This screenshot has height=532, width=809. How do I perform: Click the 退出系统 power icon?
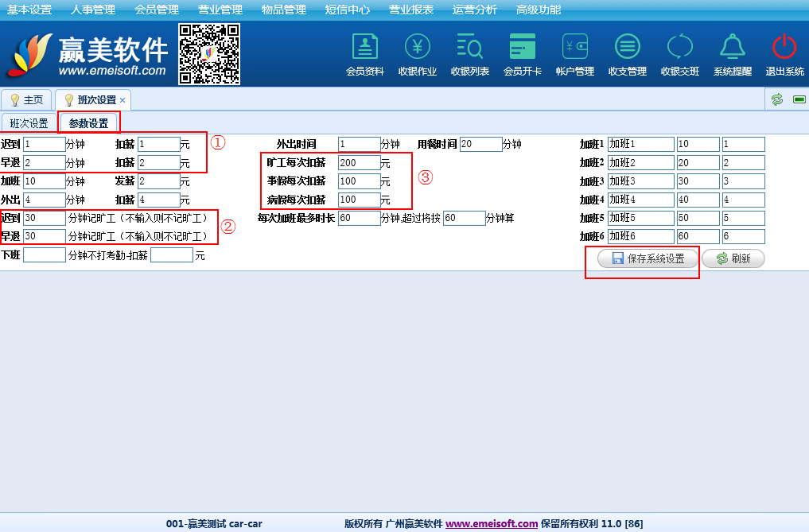coord(784,48)
